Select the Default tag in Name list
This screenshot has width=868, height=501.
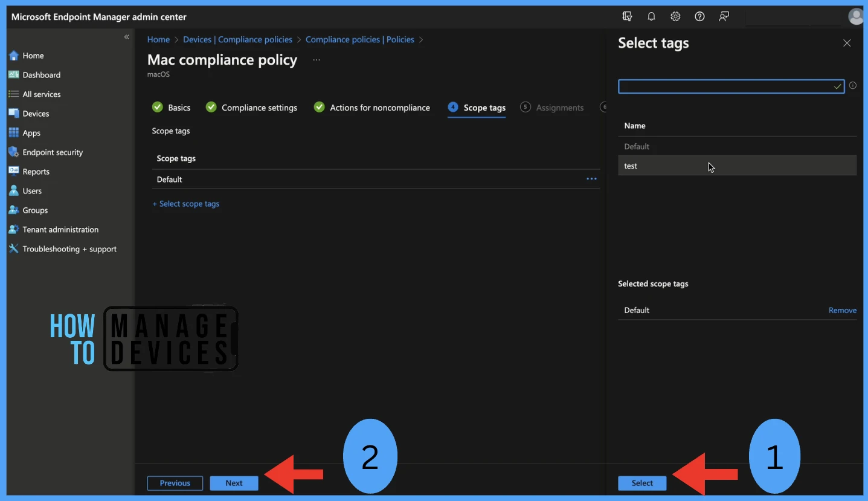coord(737,146)
